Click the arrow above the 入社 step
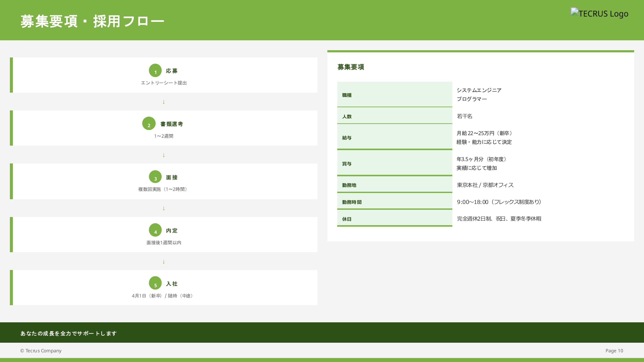This screenshot has width=644, height=362. pyautogui.click(x=164, y=262)
